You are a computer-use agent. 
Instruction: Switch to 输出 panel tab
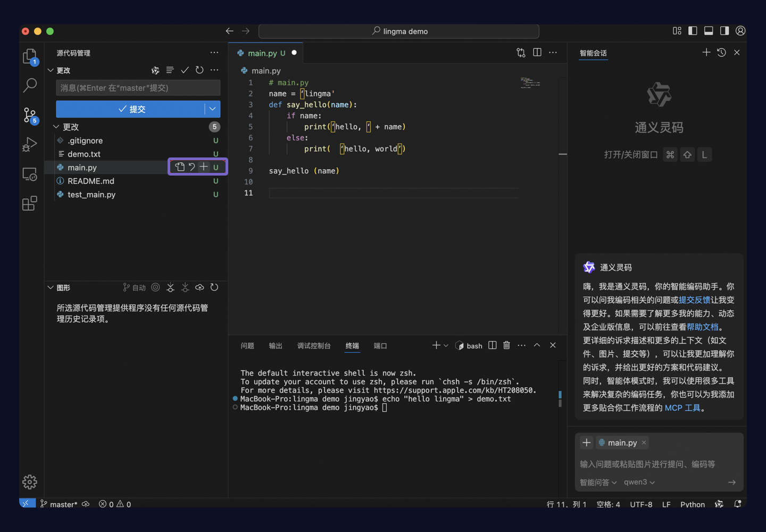pos(276,346)
